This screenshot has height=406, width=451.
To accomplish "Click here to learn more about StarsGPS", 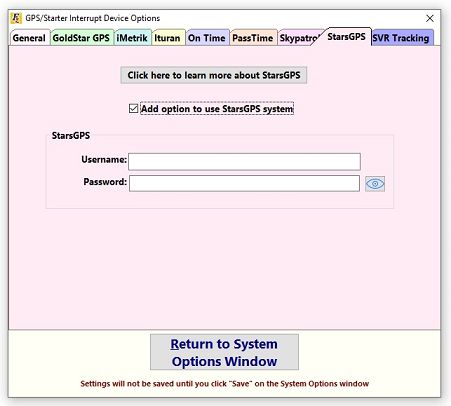I will (214, 75).
